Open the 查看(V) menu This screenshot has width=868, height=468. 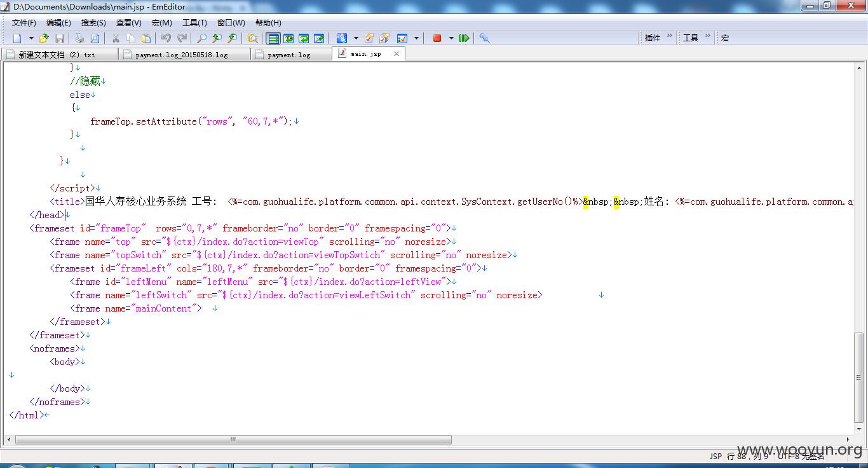(128, 23)
